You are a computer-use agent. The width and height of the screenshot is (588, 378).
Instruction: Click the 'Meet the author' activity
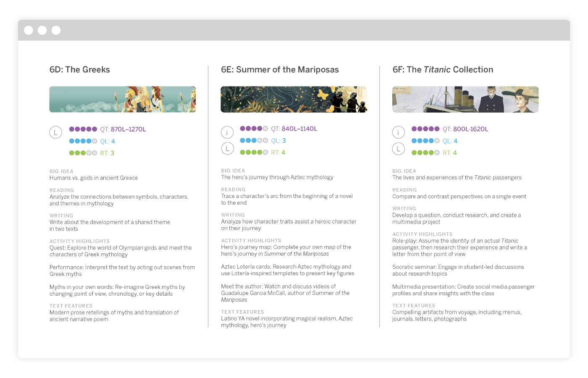tap(285, 293)
